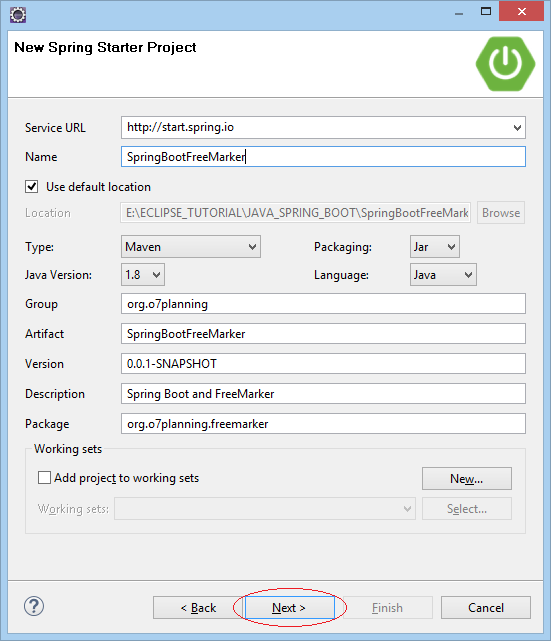The width and height of the screenshot is (551, 641).
Task: Open the Type Maven dropdown
Action: pos(191,247)
